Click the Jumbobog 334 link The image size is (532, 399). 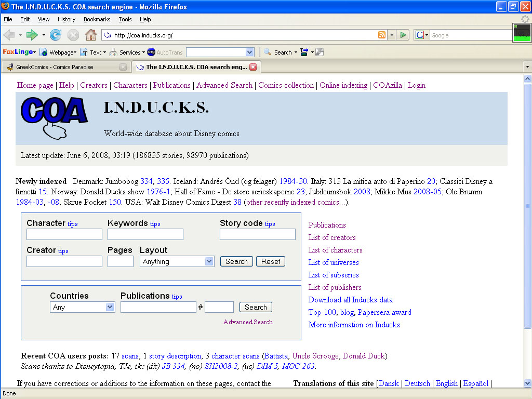tap(146, 181)
